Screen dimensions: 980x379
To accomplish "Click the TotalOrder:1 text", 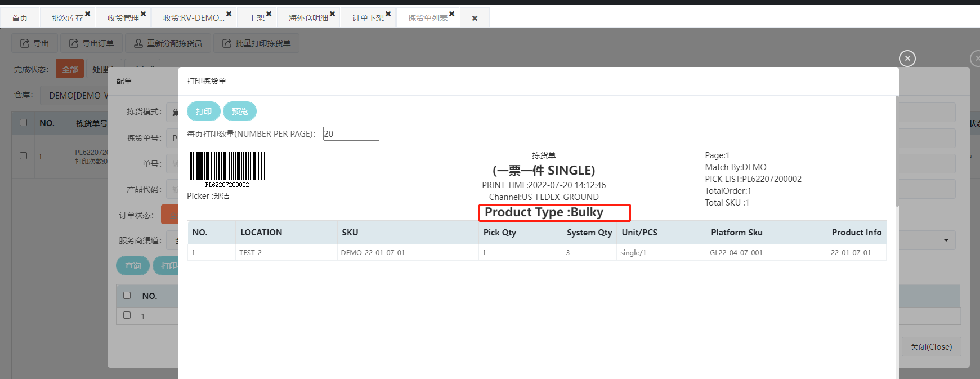I will point(728,191).
